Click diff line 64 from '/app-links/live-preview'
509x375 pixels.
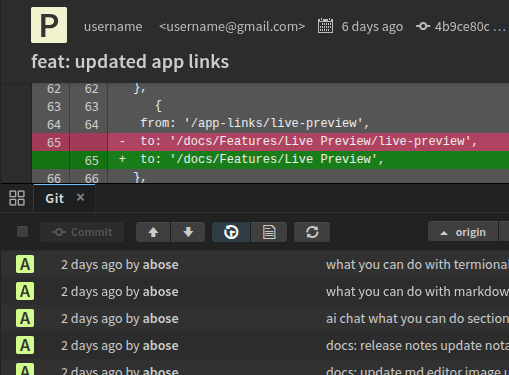click(x=270, y=124)
